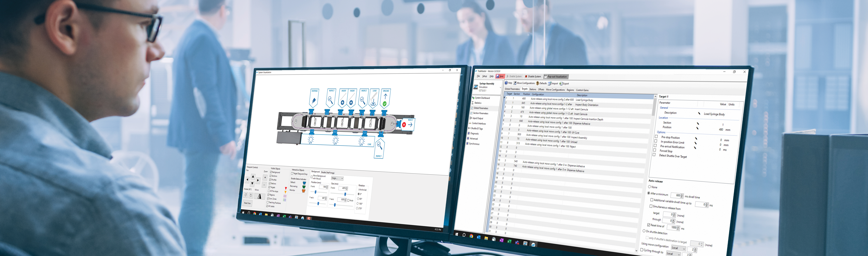Click the Export arrow icon
The image size is (868, 256).
pyautogui.click(x=561, y=83)
